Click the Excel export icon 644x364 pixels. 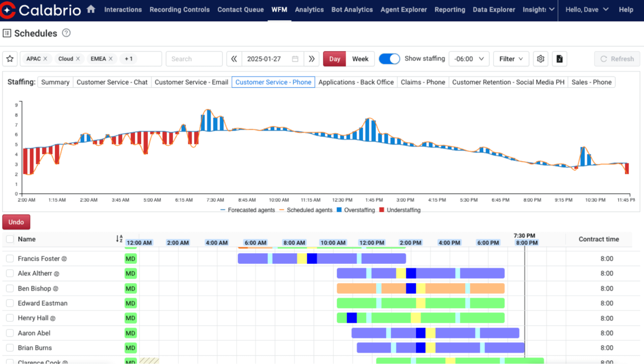click(560, 59)
